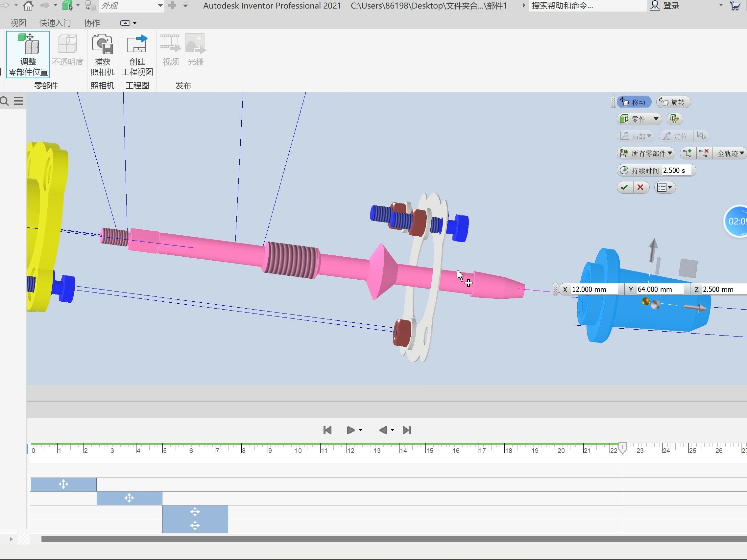Click the play forward timeline button
The width and height of the screenshot is (747, 560).
coord(350,430)
